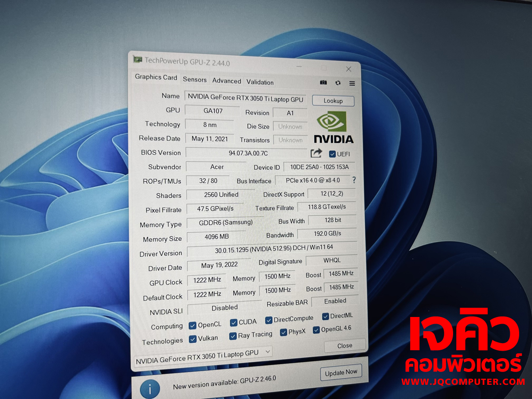The width and height of the screenshot is (532, 399).
Task: Click the 192.0 GB/s bandwidth value
Action: click(x=327, y=233)
